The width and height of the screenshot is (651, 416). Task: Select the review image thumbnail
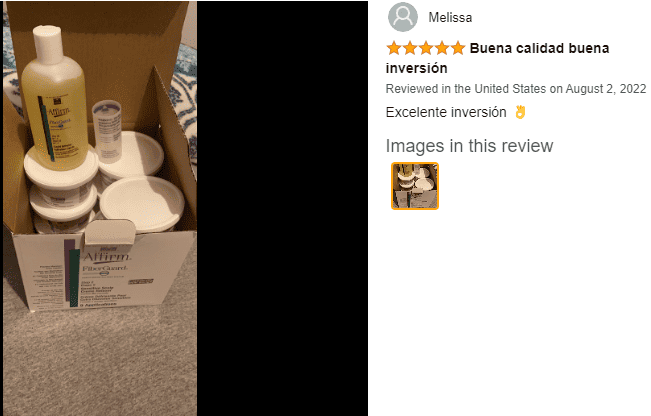point(415,186)
